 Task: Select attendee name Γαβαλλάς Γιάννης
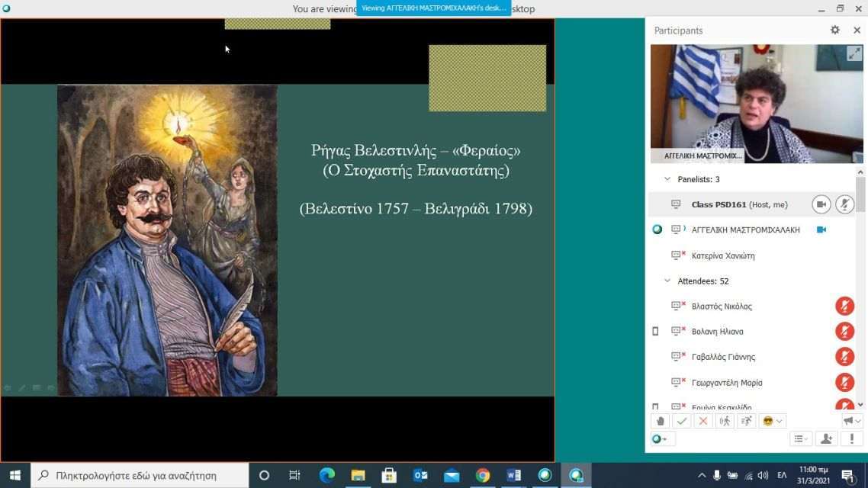click(x=724, y=358)
